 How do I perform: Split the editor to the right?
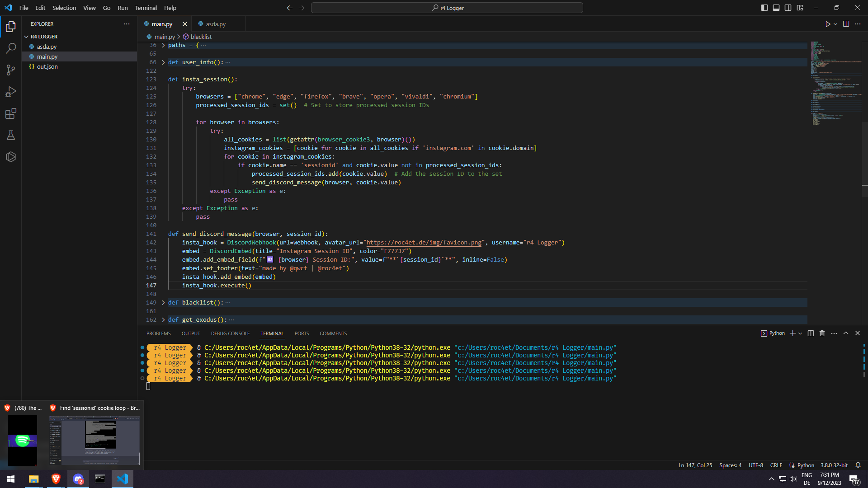(846, 24)
